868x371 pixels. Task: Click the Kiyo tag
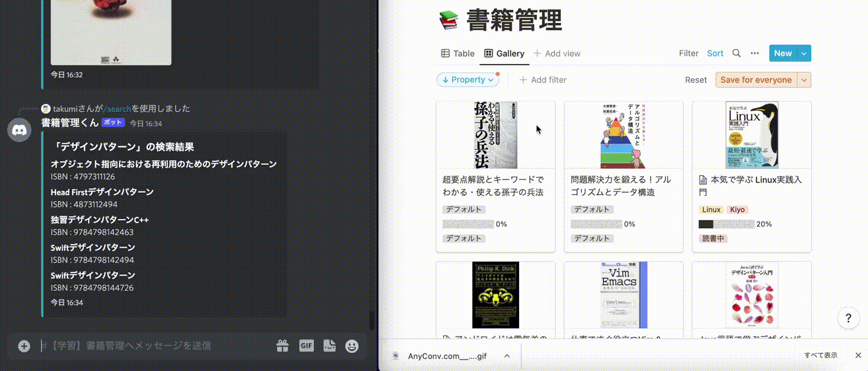click(737, 210)
